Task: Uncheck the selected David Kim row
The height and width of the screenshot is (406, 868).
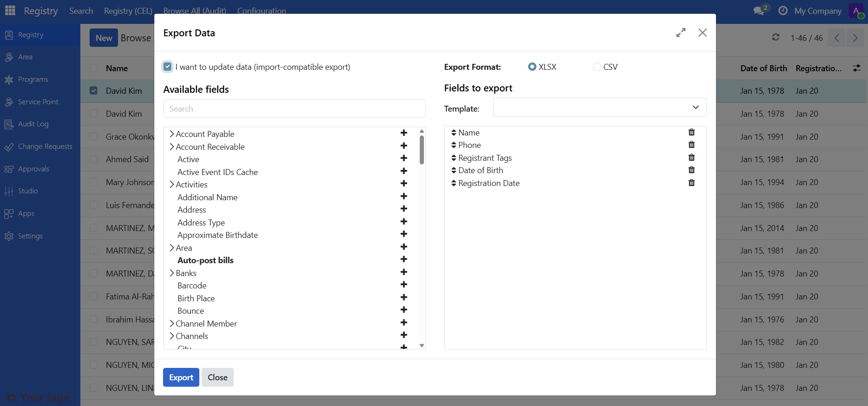Action: (x=94, y=90)
